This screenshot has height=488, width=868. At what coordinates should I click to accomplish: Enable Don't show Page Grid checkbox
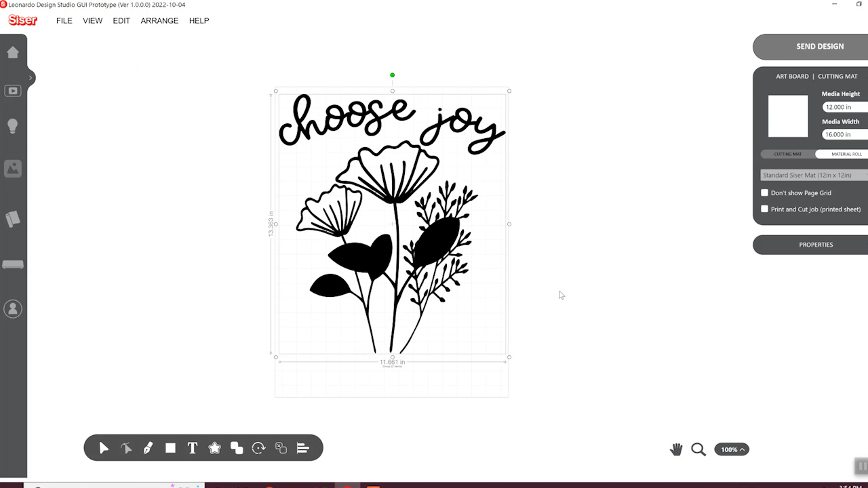click(765, 193)
